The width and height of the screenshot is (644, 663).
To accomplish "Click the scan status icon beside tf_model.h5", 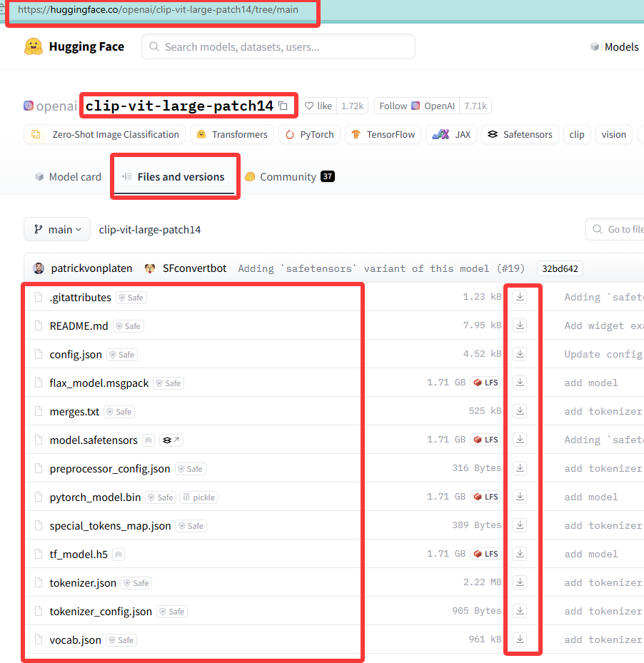I will (119, 555).
